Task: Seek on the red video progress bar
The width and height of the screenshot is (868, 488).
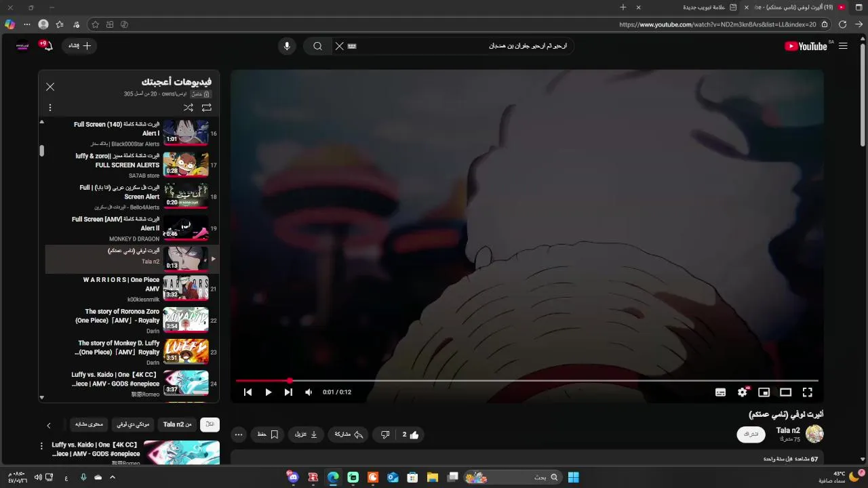Action: 527,381
